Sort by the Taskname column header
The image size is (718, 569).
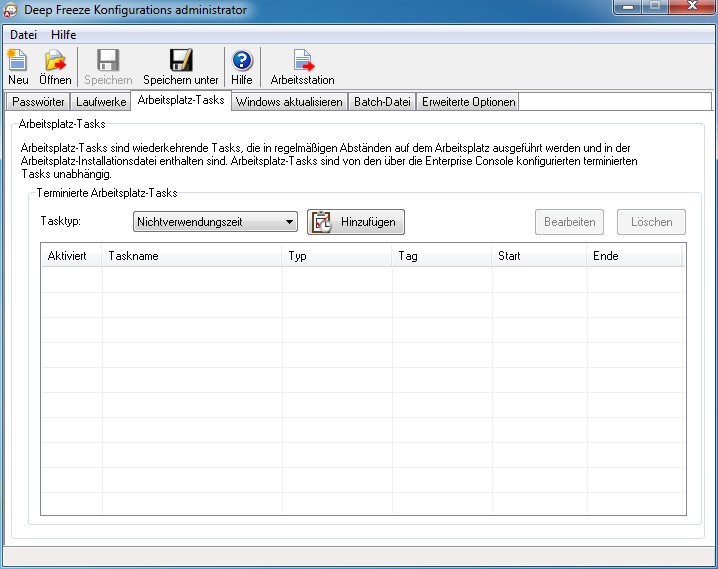[192, 256]
